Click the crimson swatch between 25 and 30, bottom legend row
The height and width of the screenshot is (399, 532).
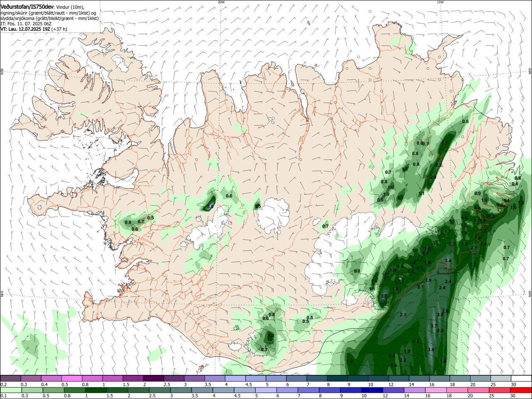(x=500, y=390)
